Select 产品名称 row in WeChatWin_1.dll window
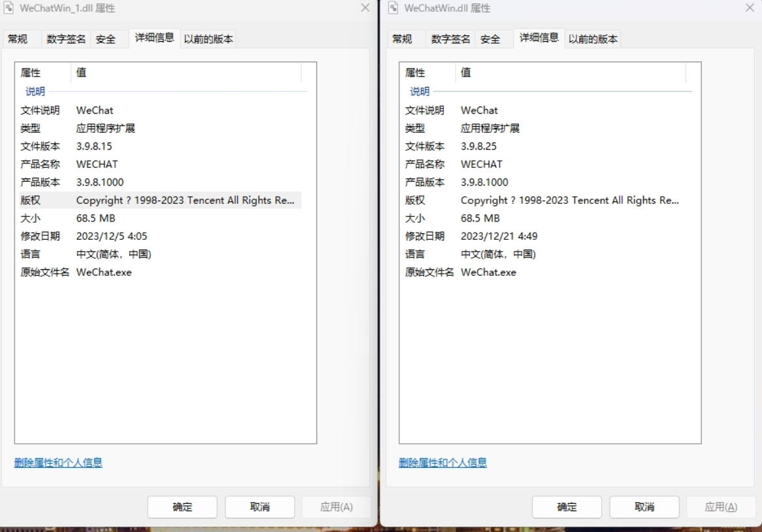The image size is (762, 532). tap(160, 164)
